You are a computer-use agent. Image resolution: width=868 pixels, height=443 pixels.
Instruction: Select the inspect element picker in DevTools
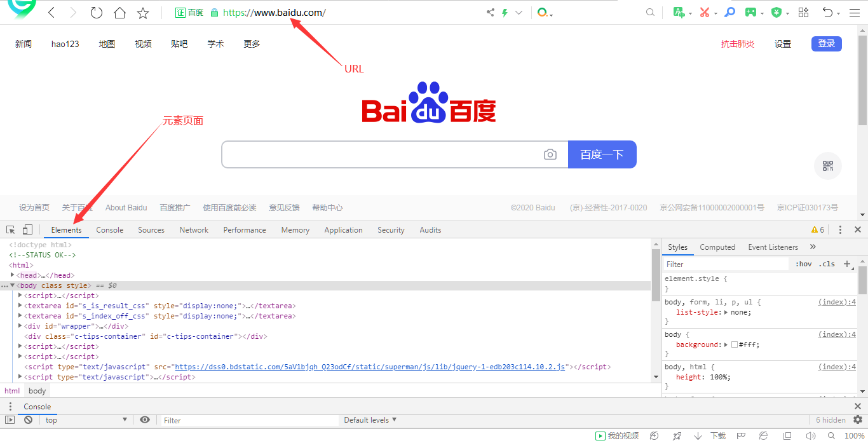tap(10, 228)
